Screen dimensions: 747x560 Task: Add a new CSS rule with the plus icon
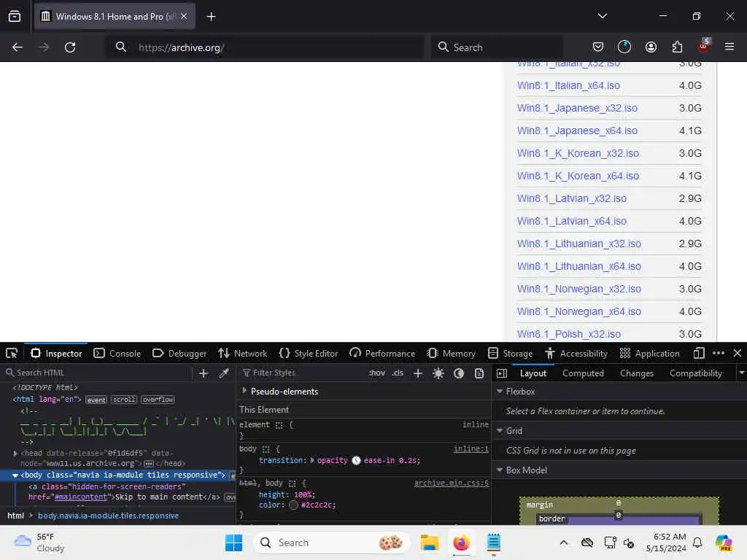tap(418, 373)
